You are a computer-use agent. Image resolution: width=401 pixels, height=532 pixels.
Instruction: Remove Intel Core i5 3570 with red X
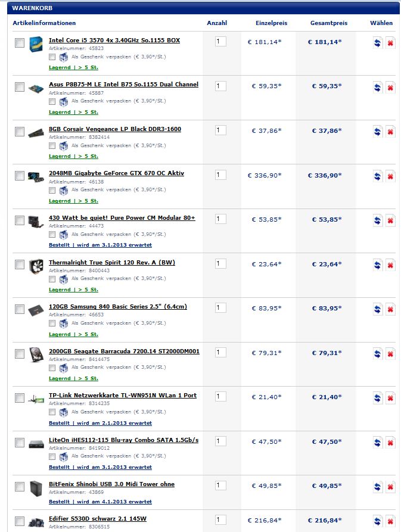pyautogui.click(x=390, y=43)
